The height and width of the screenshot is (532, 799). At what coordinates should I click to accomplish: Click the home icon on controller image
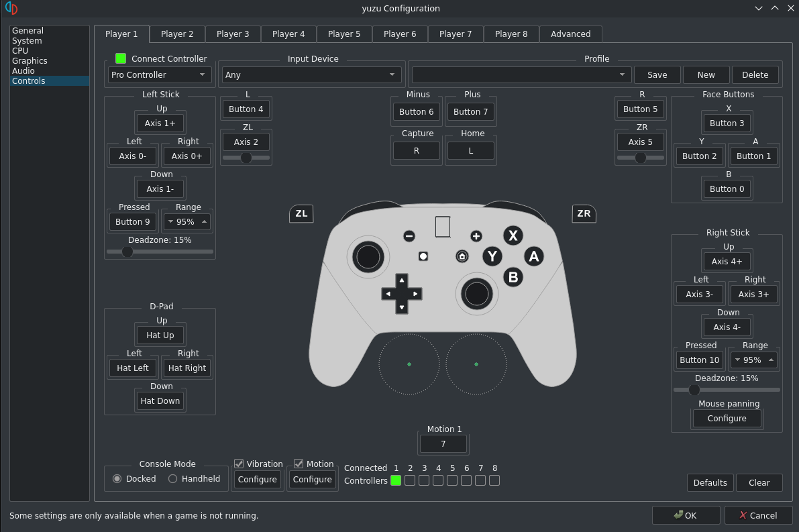tap(462, 256)
